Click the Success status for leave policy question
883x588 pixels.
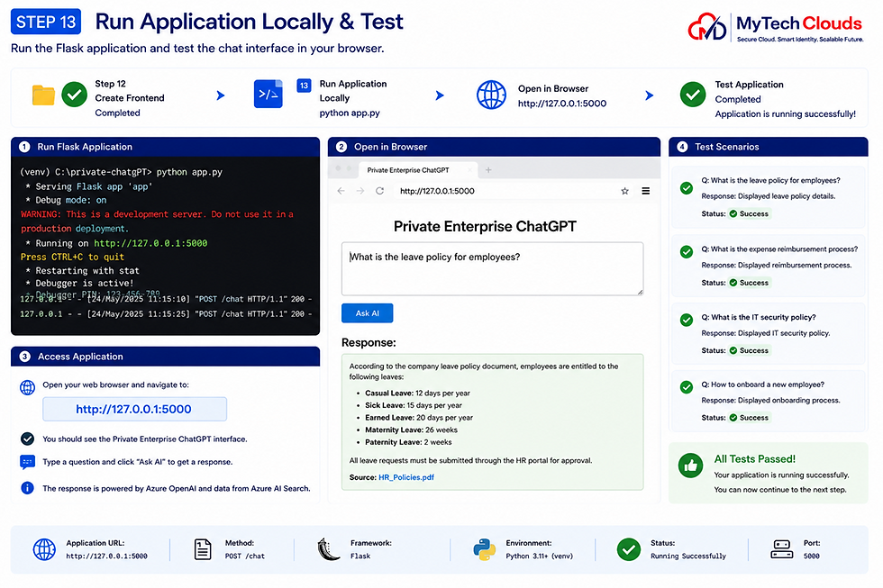pyautogui.click(x=749, y=213)
